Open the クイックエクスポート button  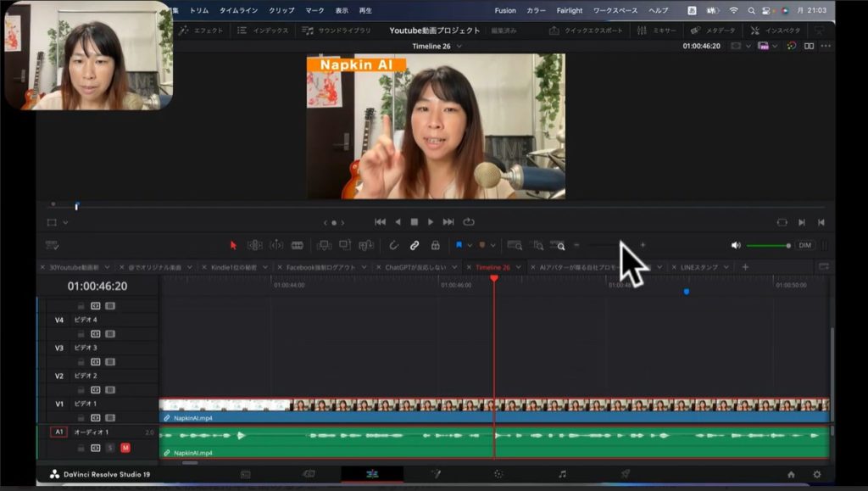(x=586, y=30)
